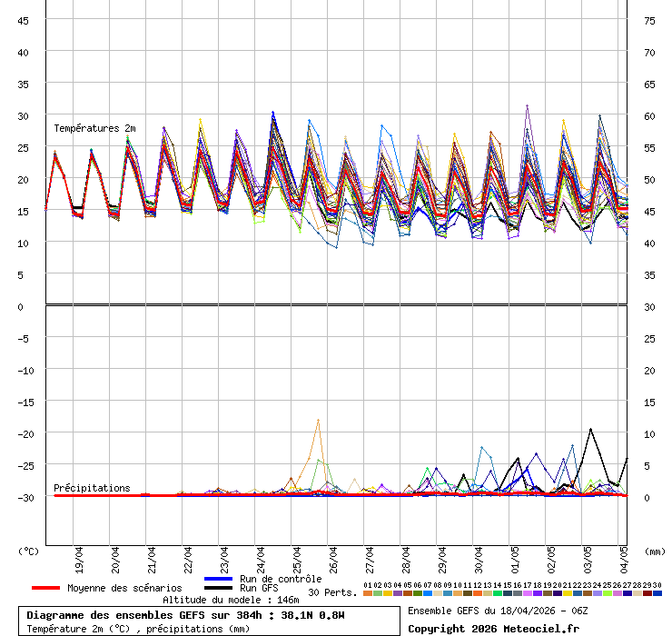
Task: Select perturbation 01 orange color swatch
Action: click(367, 593)
